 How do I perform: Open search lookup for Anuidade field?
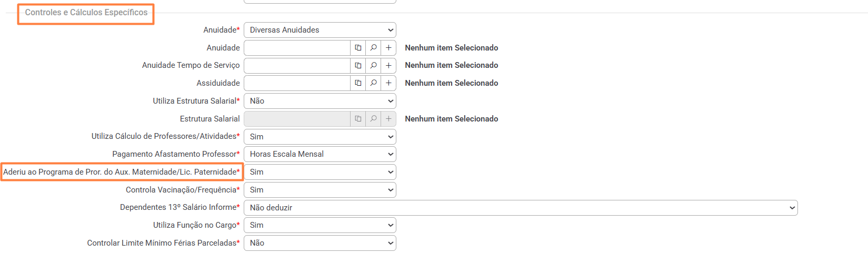pos(373,48)
